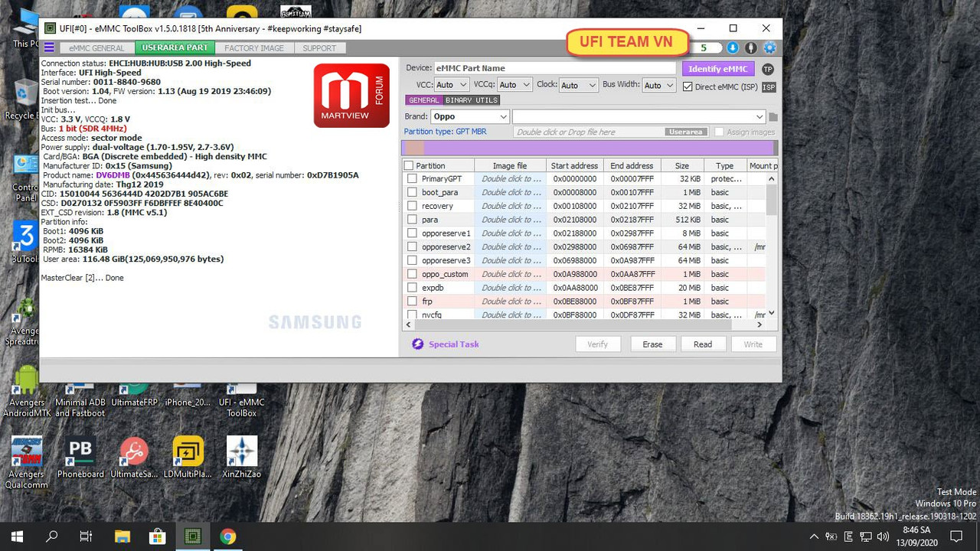Viewport: 980px width, 551px height.
Task: Check the boot_para partition checkbox
Action: [413, 192]
